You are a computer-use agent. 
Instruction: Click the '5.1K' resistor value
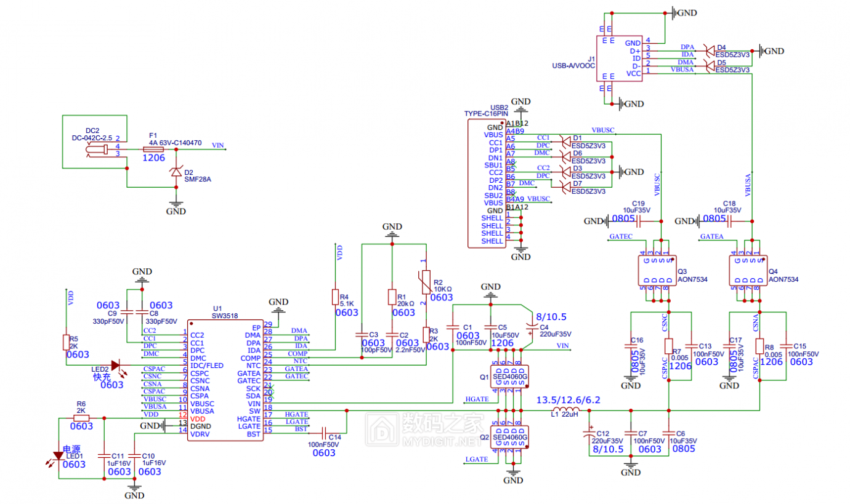(347, 303)
